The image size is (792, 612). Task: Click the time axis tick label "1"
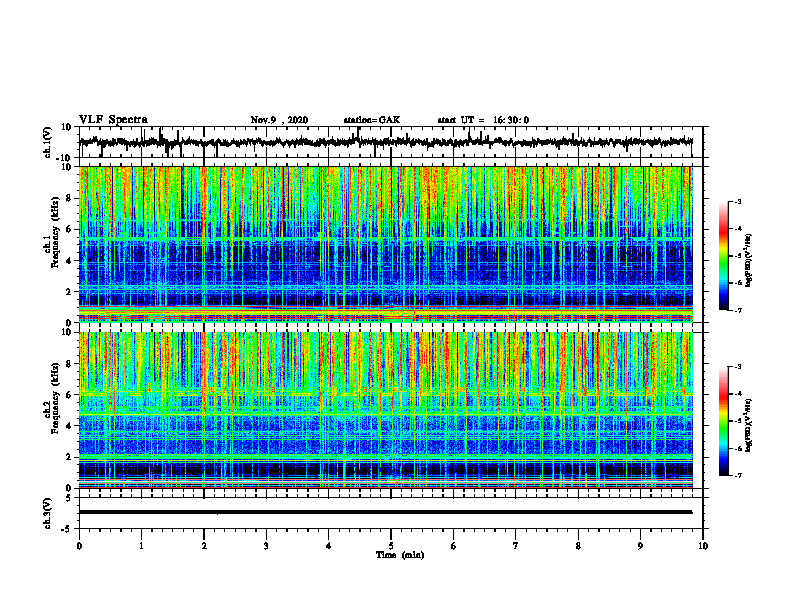141,546
